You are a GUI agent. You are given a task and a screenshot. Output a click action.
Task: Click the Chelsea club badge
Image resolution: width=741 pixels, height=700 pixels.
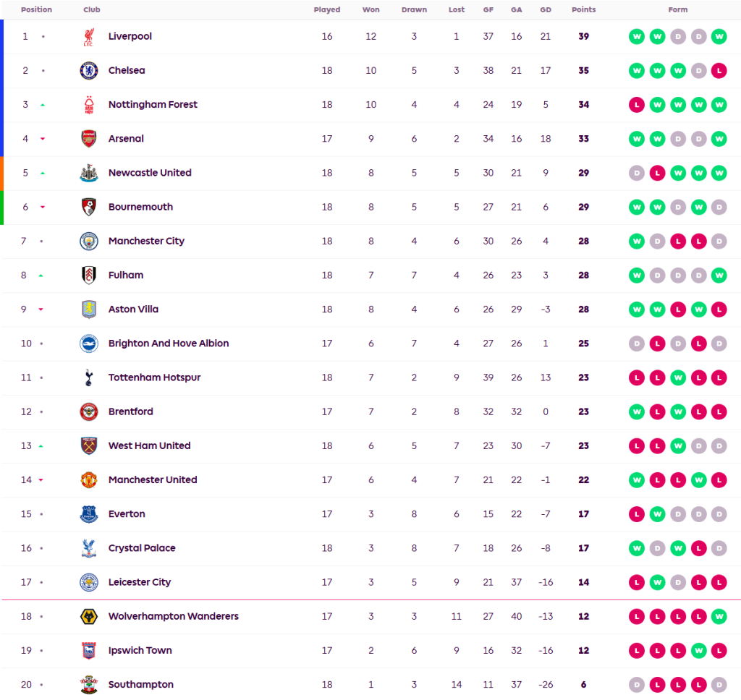click(88, 71)
